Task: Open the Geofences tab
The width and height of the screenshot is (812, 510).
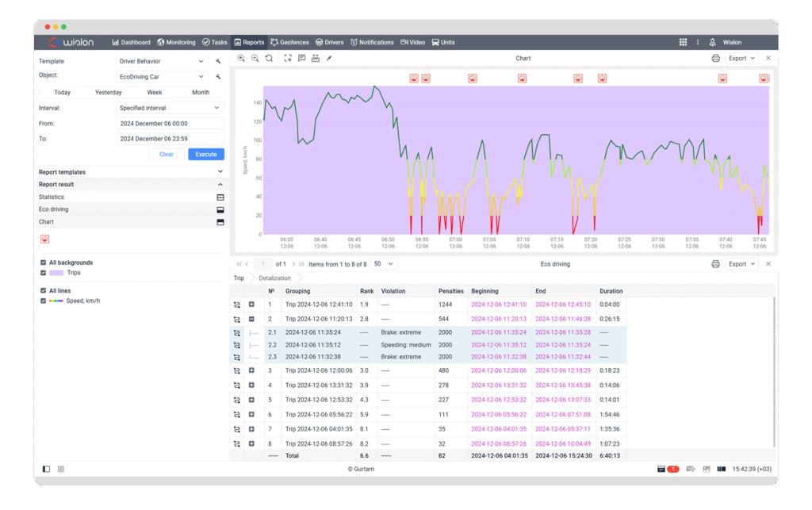Action: click(289, 42)
